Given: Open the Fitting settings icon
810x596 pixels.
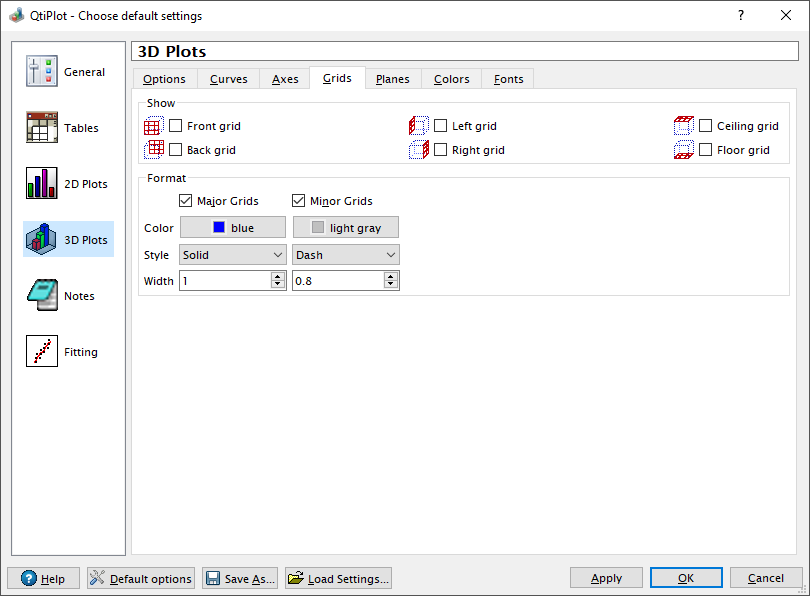Looking at the screenshot, I should (42, 352).
